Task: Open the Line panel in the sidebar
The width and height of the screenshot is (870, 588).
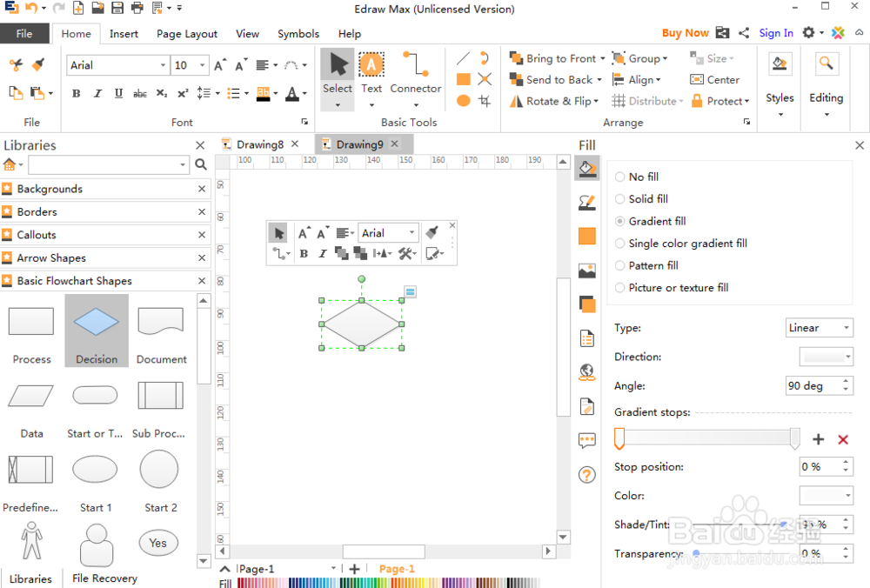Action: pyautogui.click(x=587, y=202)
